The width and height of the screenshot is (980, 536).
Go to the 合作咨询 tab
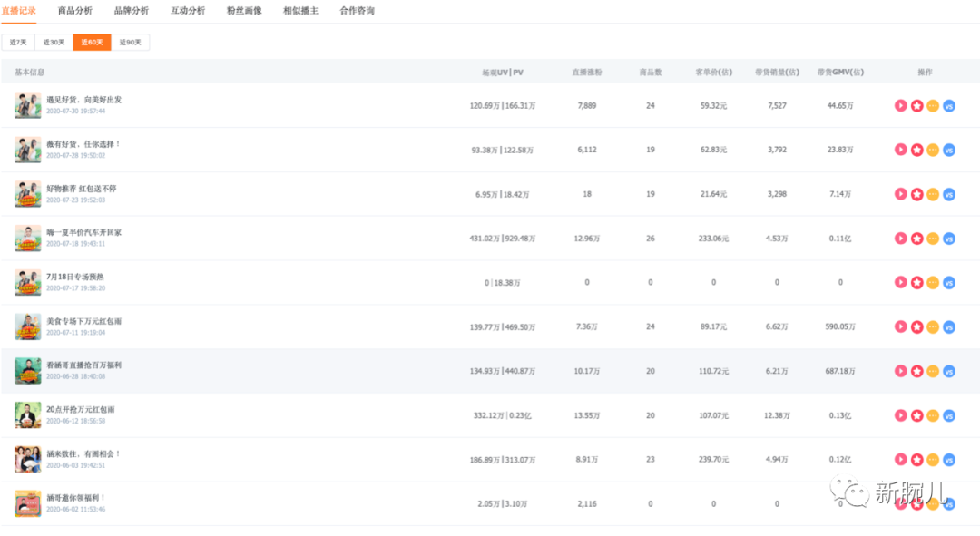pyautogui.click(x=357, y=11)
